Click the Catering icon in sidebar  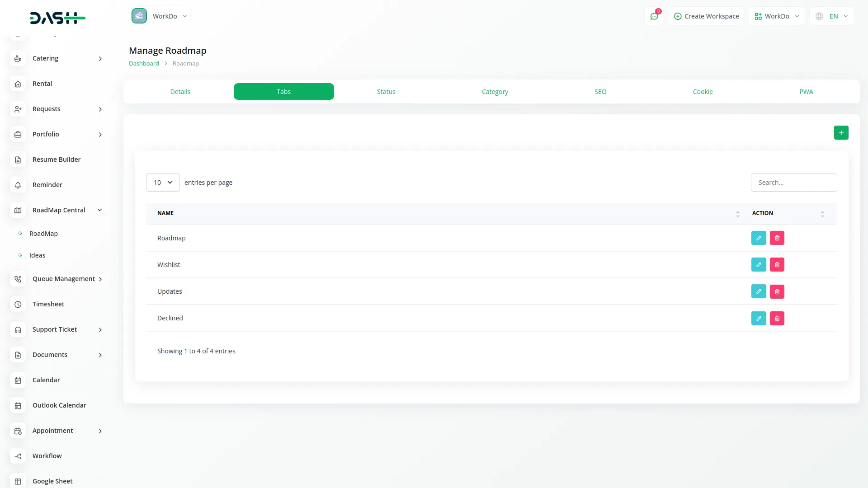tap(18, 58)
